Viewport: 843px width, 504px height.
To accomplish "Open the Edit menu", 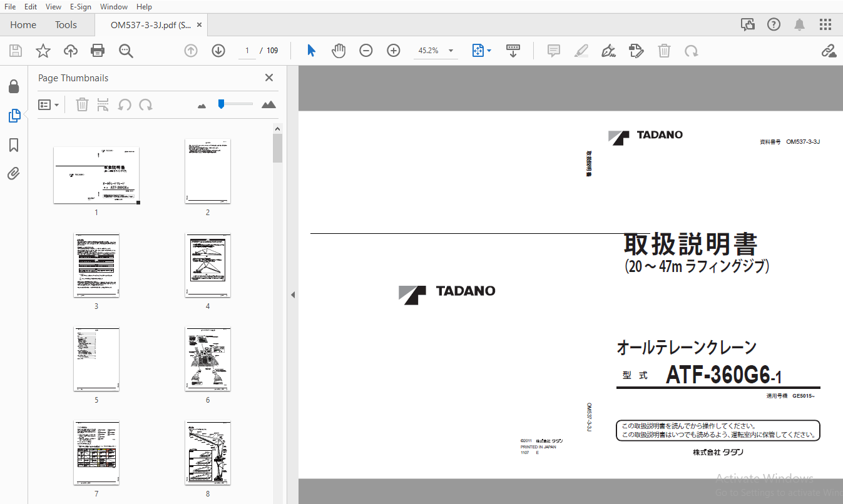I will pos(31,6).
